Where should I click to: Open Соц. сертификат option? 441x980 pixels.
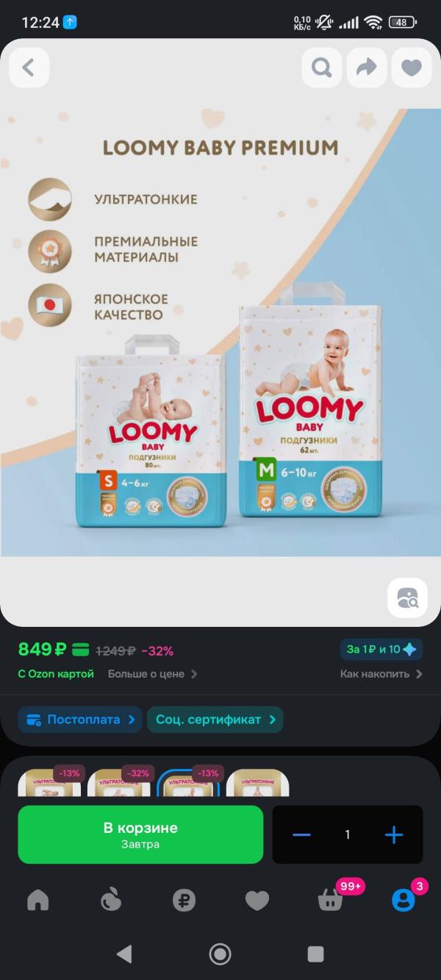pos(215,720)
